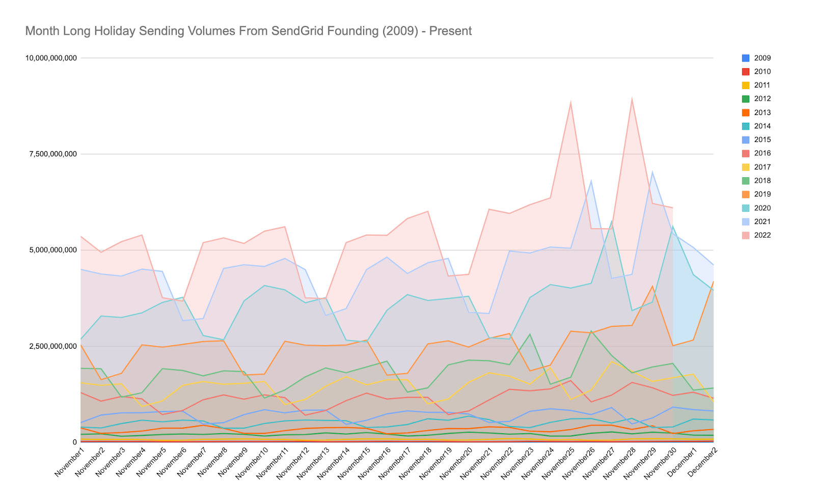Select the 2012 legend label text

(763, 99)
